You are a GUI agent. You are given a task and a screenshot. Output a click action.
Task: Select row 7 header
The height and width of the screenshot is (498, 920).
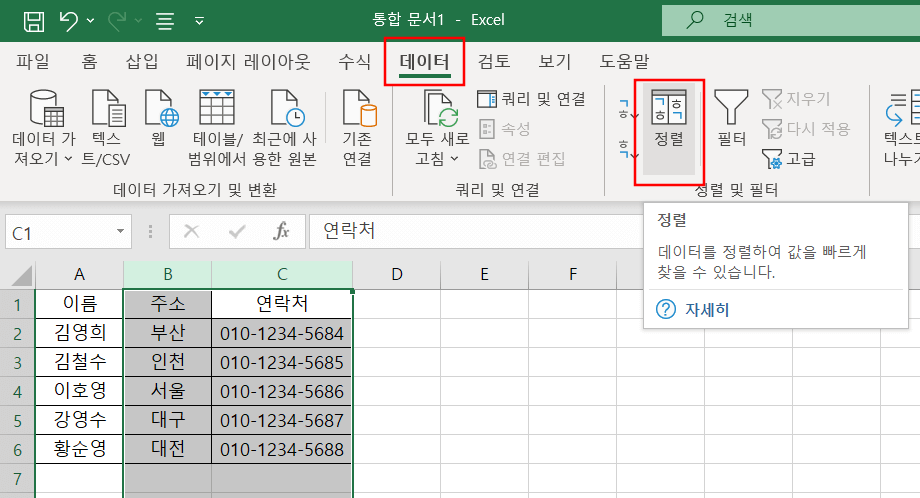(x=18, y=479)
